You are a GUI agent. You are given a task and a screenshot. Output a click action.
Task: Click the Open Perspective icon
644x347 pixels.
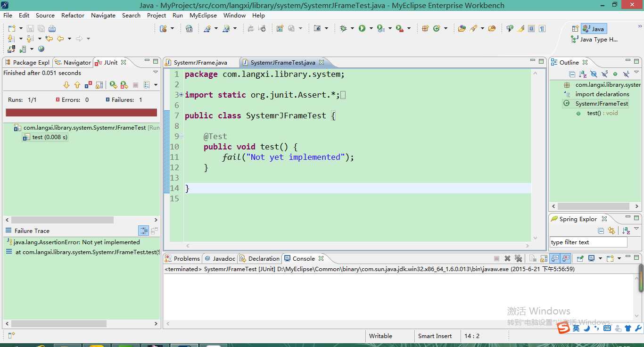(x=575, y=29)
